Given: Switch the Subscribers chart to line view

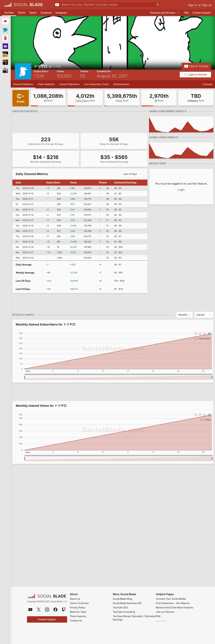Looking at the screenshot, I should tap(204, 333).
